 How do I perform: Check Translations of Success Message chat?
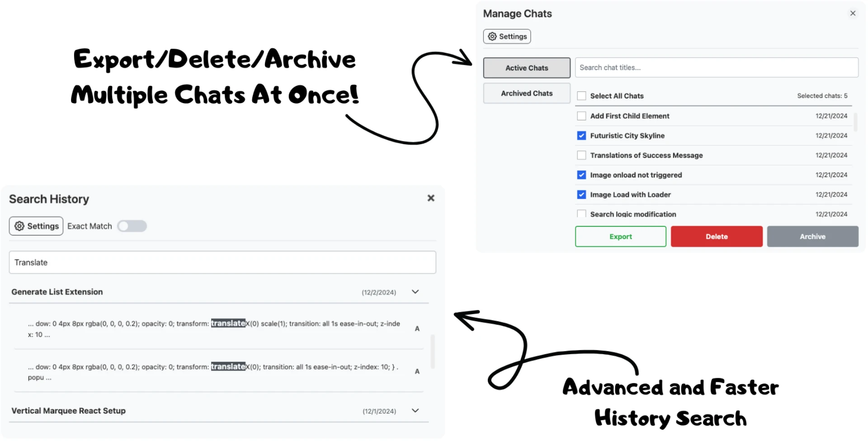click(x=581, y=155)
